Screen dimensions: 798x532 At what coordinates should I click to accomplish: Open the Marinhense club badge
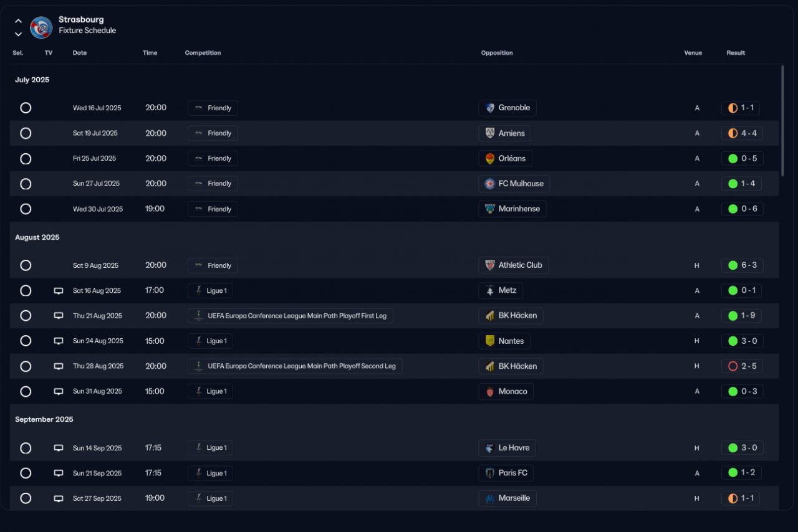pyautogui.click(x=490, y=209)
